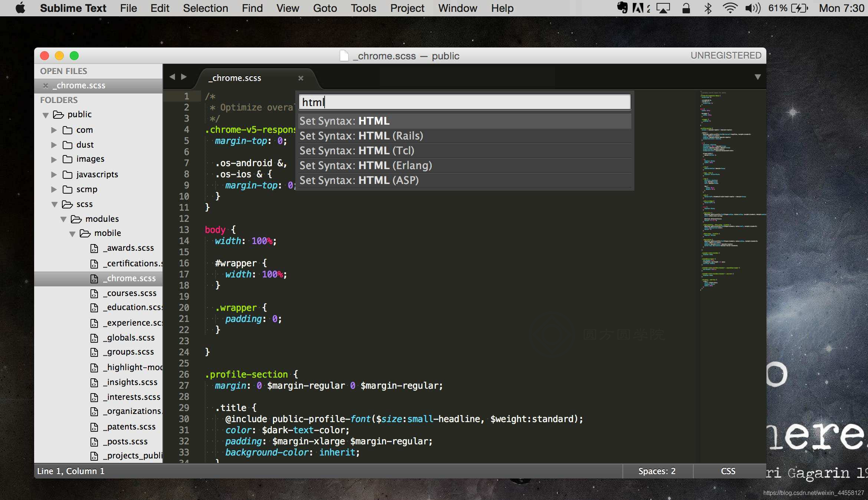Expand the images folder
This screenshot has height=500, width=868.
click(x=54, y=159)
